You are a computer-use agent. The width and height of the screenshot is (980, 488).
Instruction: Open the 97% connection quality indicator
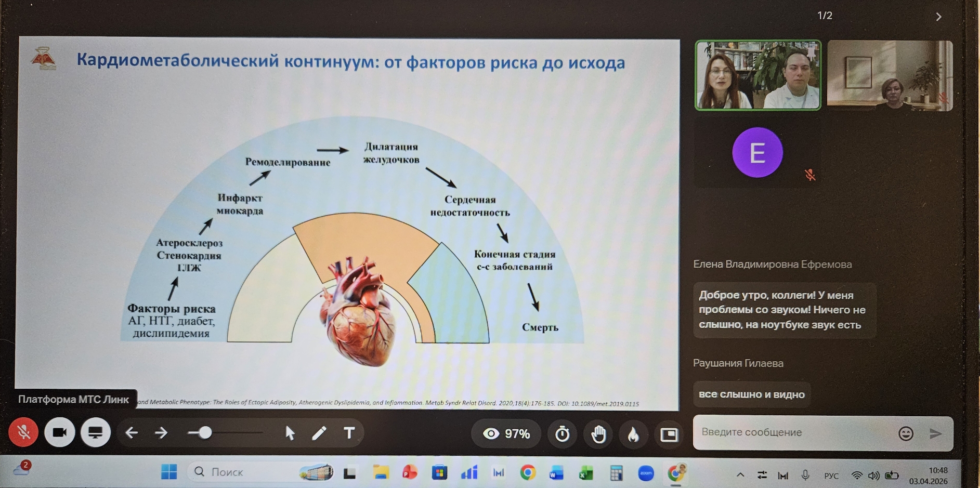click(506, 434)
